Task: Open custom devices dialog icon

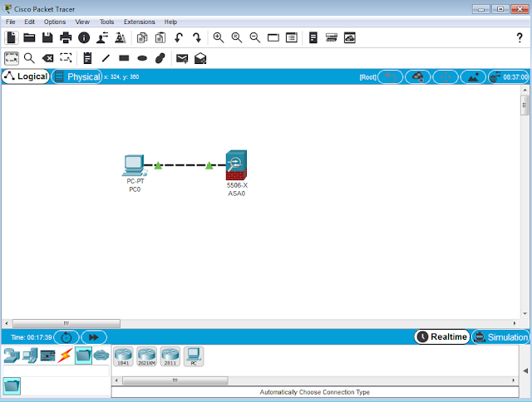Action: click(292, 37)
